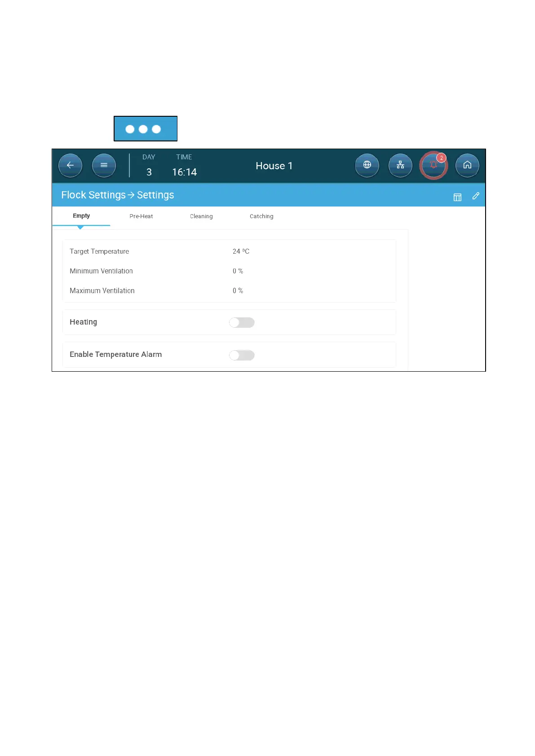Click the three-dots more button

(146, 129)
